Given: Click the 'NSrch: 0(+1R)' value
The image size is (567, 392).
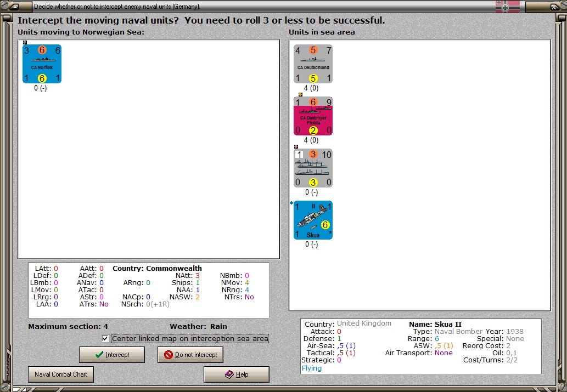Looking at the screenshot, I should point(145,304).
